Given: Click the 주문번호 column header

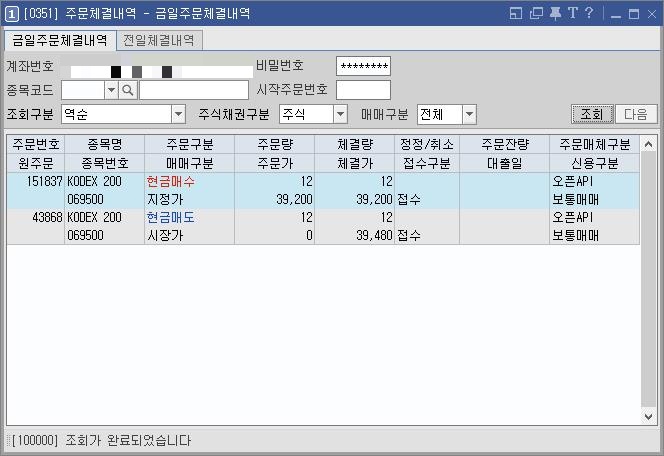Looking at the screenshot, I should pyautogui.click(x=36, y=144).
